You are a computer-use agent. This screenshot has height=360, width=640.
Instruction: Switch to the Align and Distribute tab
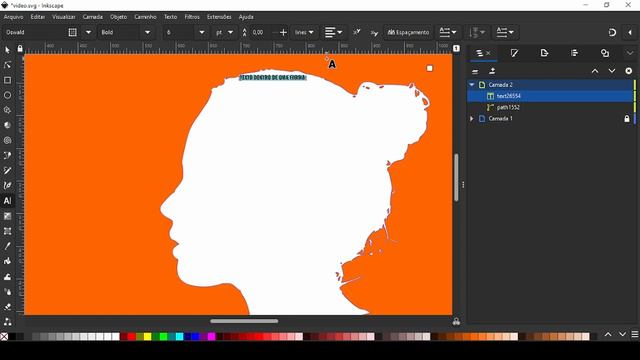575,53
